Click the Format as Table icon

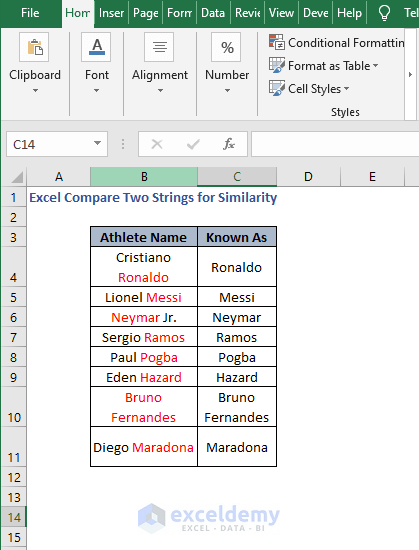click(277, 65)
